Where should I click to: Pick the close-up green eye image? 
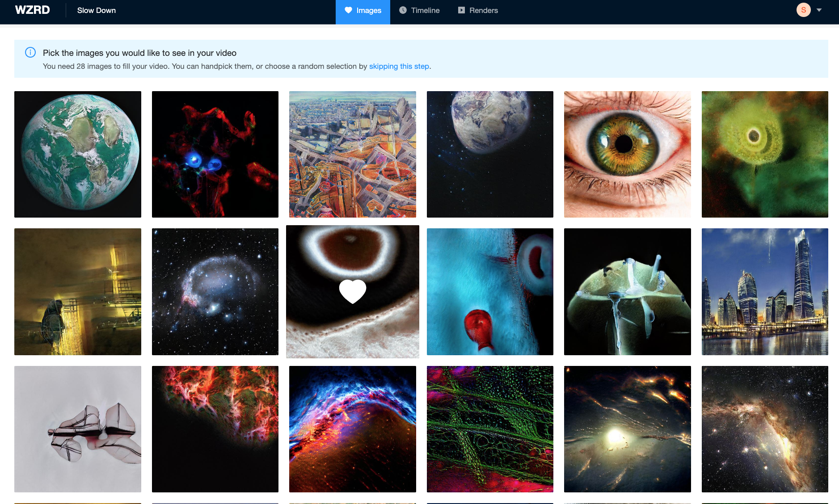pyautogui.click(x=627, y=154)
